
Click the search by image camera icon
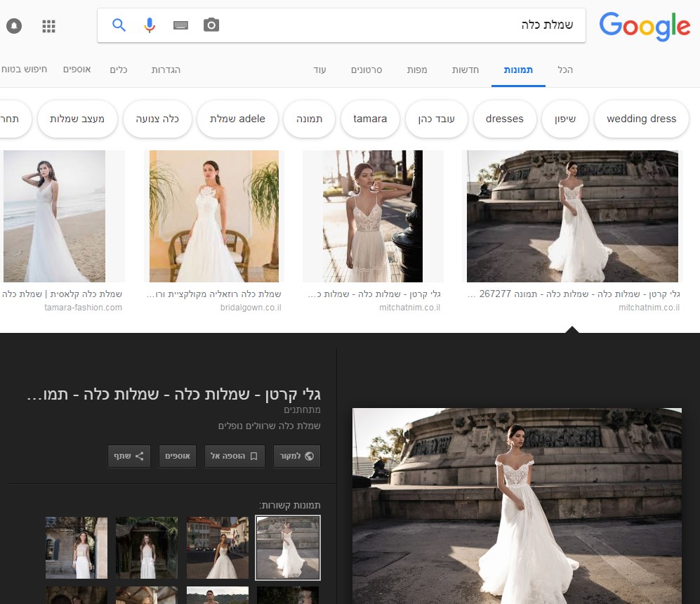(x=211, y=25)
